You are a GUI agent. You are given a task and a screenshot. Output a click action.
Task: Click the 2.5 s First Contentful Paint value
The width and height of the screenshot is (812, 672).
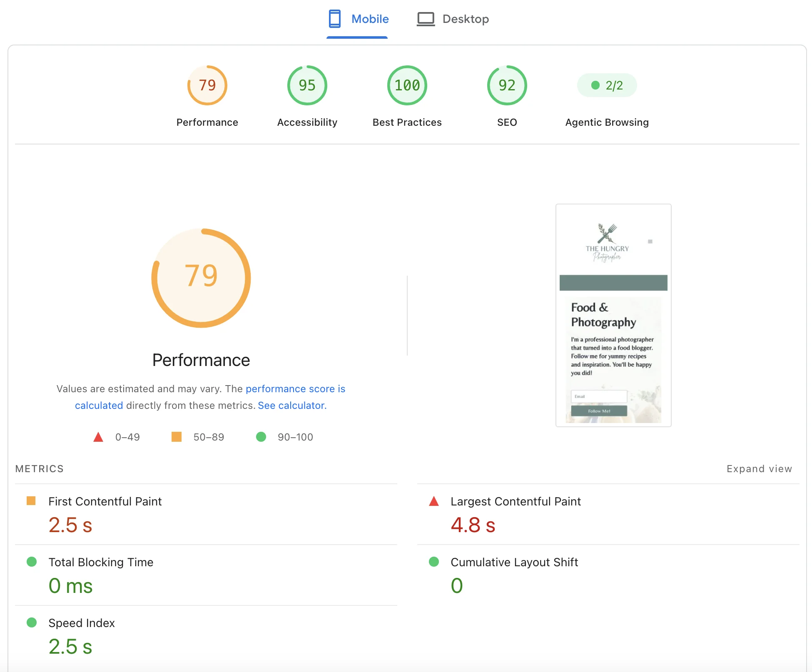70,525
